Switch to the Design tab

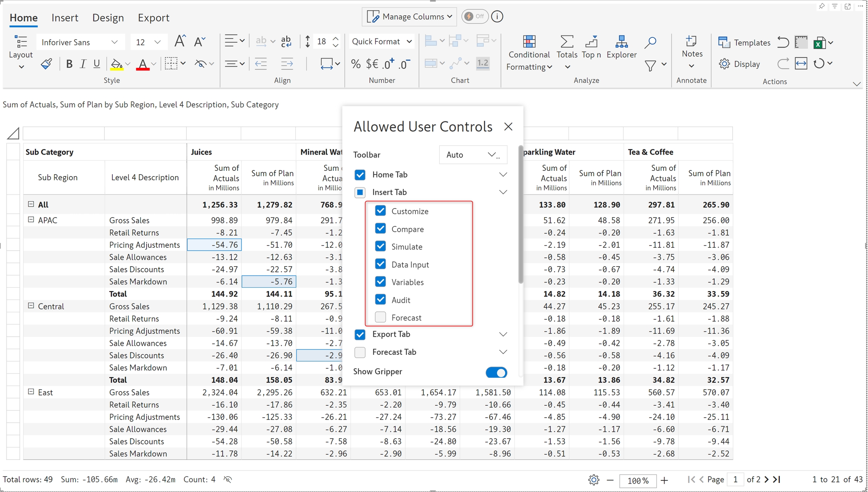(108, 17)
